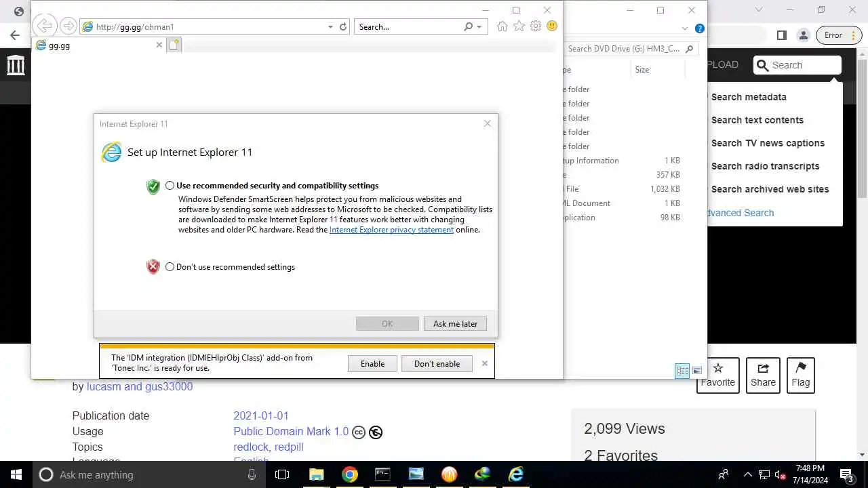Open Command Prompt from the taskbar
The width and height of the screenshot is (868, 488).
click(x=382, y=474)
